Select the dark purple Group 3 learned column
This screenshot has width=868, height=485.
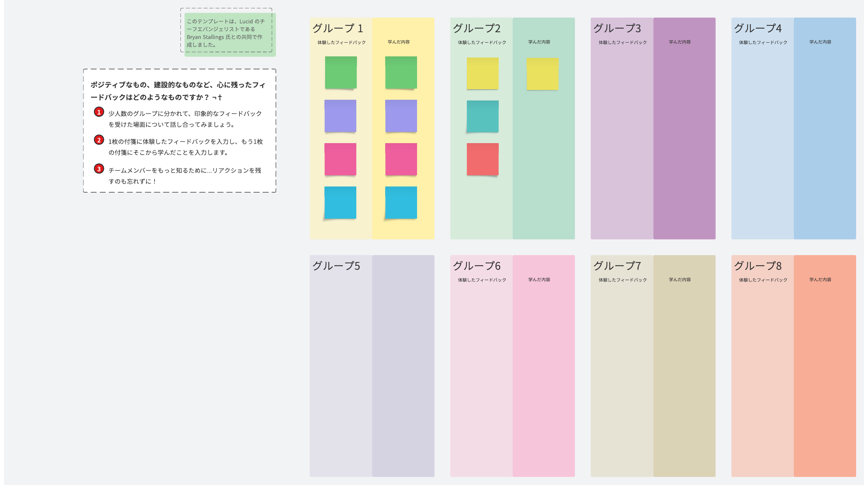(x=684, y=145)
